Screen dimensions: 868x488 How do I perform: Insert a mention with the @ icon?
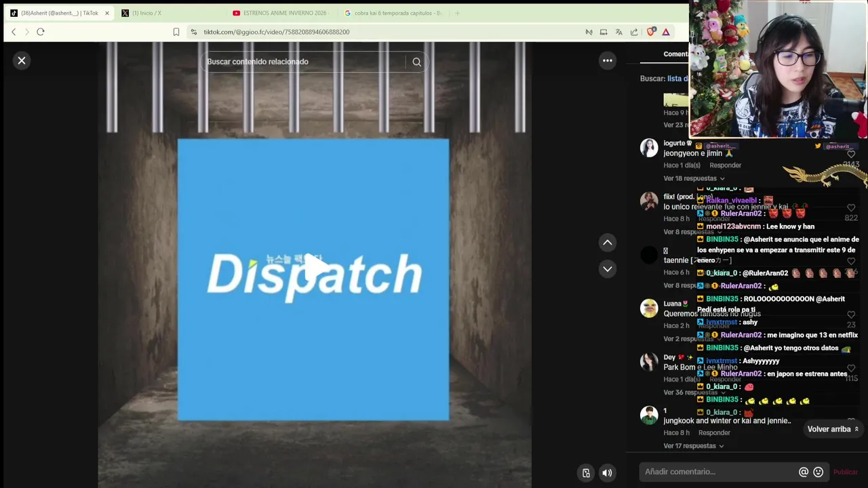pos(804,472)
